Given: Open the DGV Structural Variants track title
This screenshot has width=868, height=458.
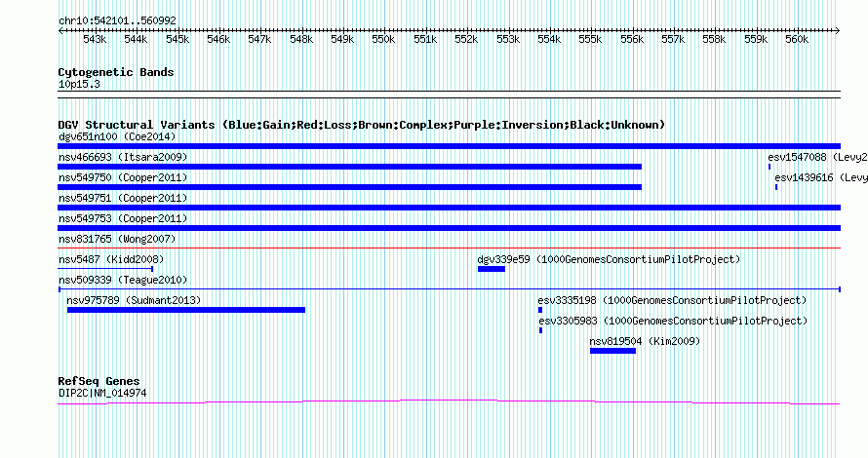Looking at the screenshot, I should (x=361, y=125).
